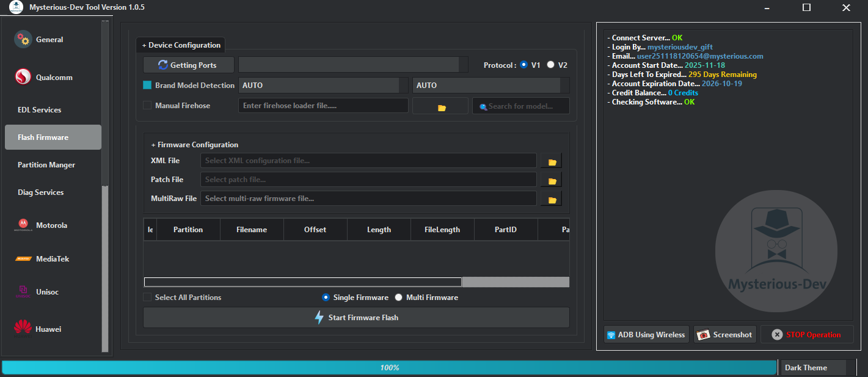Click the General settings gear icon
The width and height of the screenshot is (868, 377).
click(x=22, y=39)
